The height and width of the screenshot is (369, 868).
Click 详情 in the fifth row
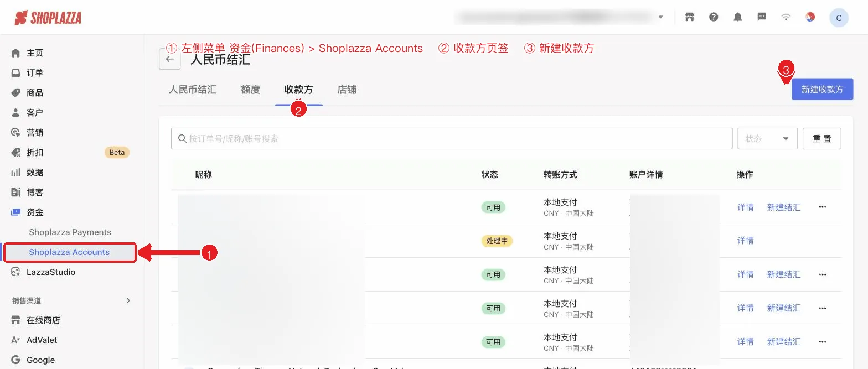tap(745, 342)
